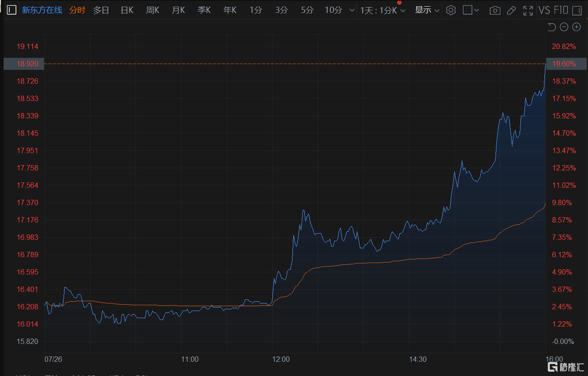Image resolution: width=588 pixels, height=376 pixels.
Task: Expand more interval options after 10分
Action: pos(352,10)
